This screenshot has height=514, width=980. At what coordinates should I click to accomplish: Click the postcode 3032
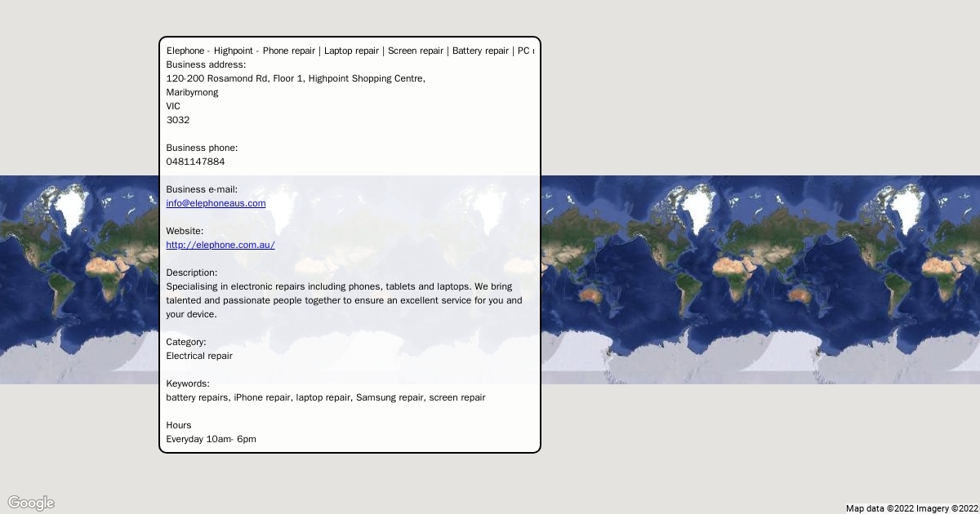178,120
